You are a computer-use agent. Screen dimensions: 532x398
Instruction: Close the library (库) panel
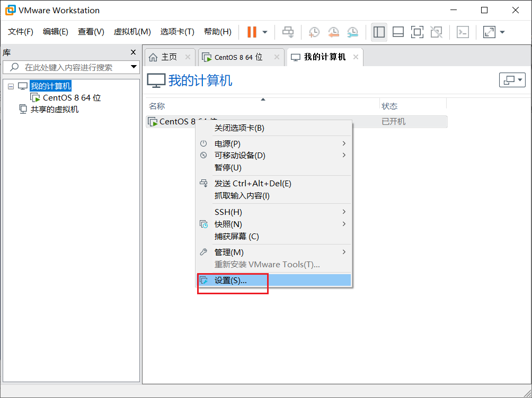click(133, 52)
